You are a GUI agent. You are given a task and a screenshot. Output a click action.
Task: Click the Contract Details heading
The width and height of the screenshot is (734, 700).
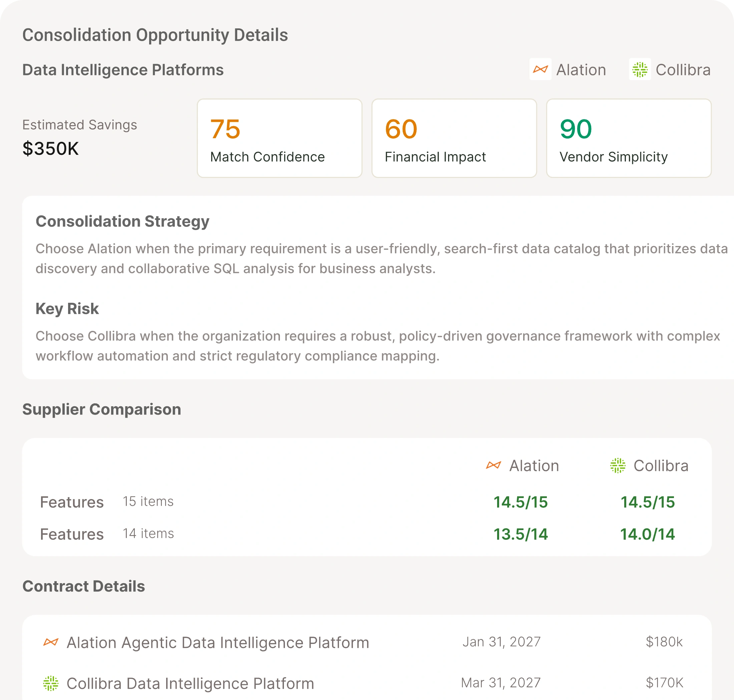(x=83, y=586)
